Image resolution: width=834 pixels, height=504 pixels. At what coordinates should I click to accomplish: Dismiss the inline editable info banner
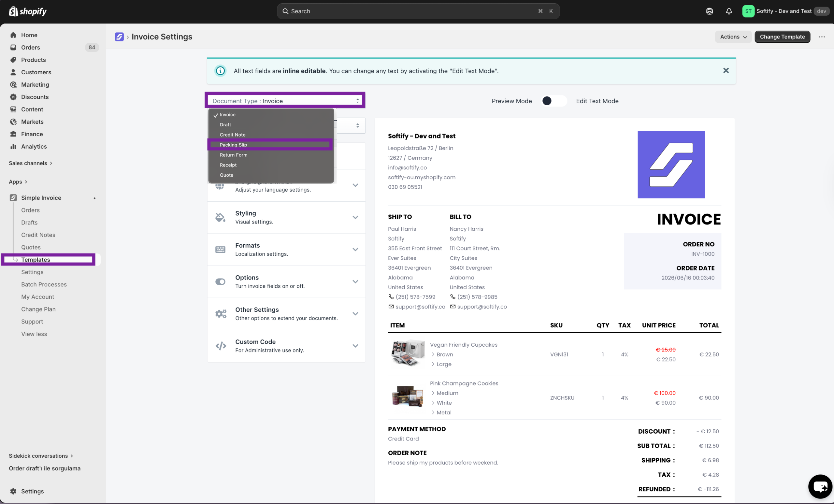pyautogui.click(x=726, y=70)
